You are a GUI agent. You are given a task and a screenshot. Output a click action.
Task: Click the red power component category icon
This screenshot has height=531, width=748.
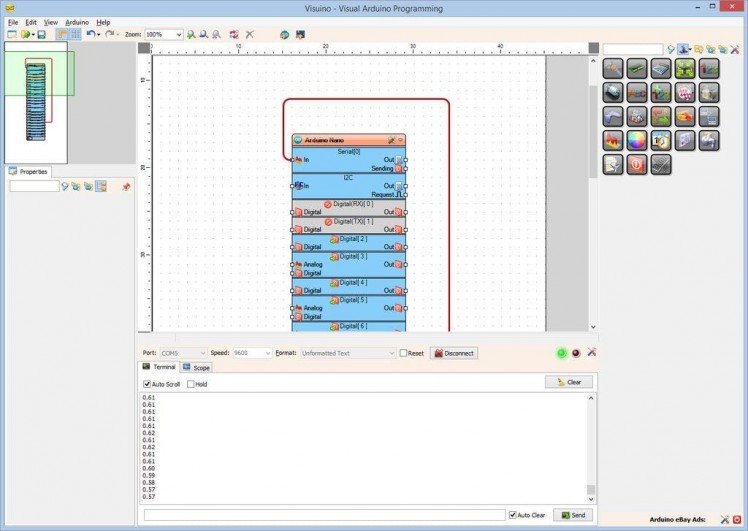[x=636, y=165]
